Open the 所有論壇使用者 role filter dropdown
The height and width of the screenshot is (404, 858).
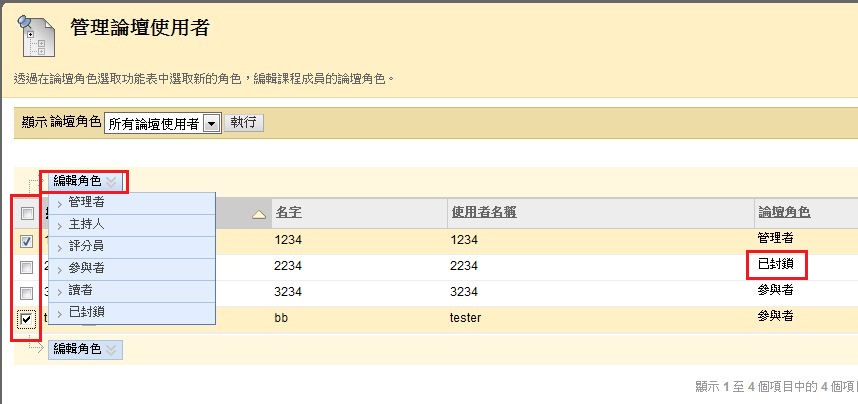(211, 123)
